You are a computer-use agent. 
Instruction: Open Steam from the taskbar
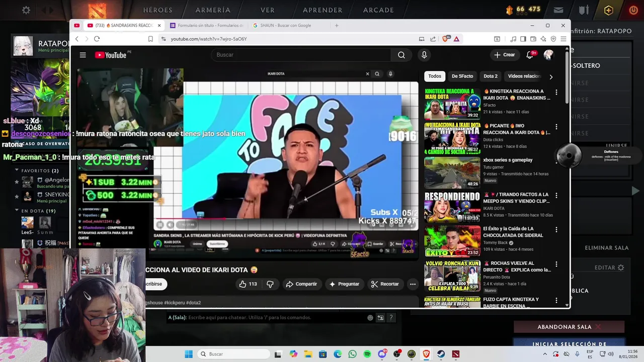click(441, 354)
